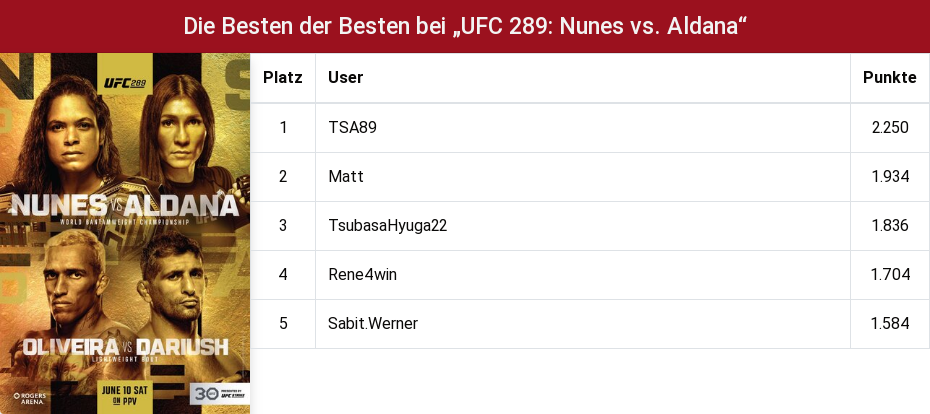
Task: Click the 30th anniversary UFC Strike logo
Action: [x=220, y=394]
